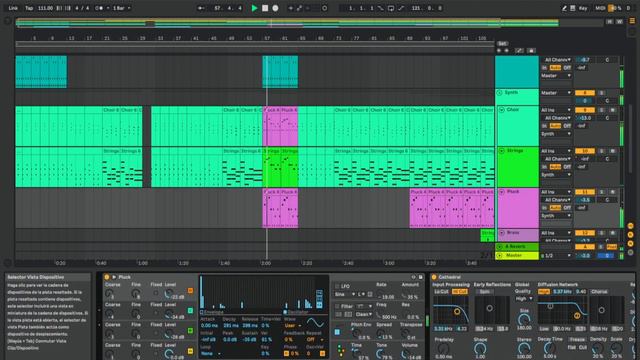Screen dimensions: 640x360
Task: Open Cathedral Quality High dropdown
Action: coord(524,299)
